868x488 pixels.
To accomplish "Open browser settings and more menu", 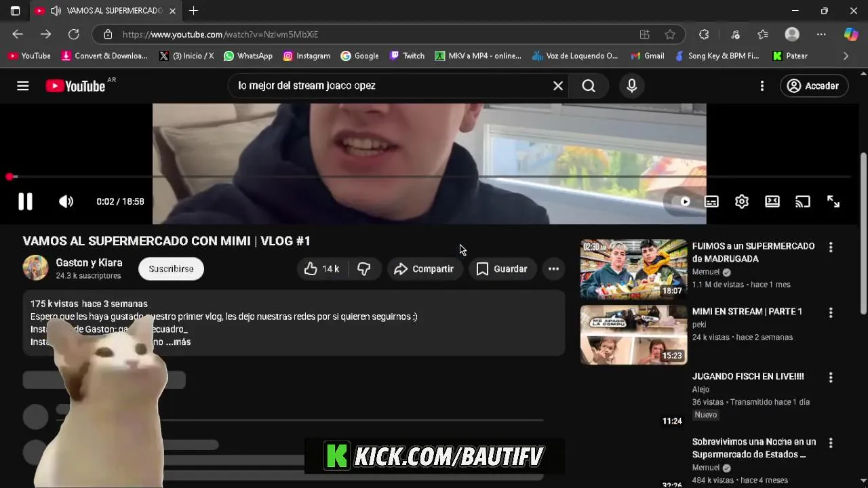I will click(x=821, y=35).
